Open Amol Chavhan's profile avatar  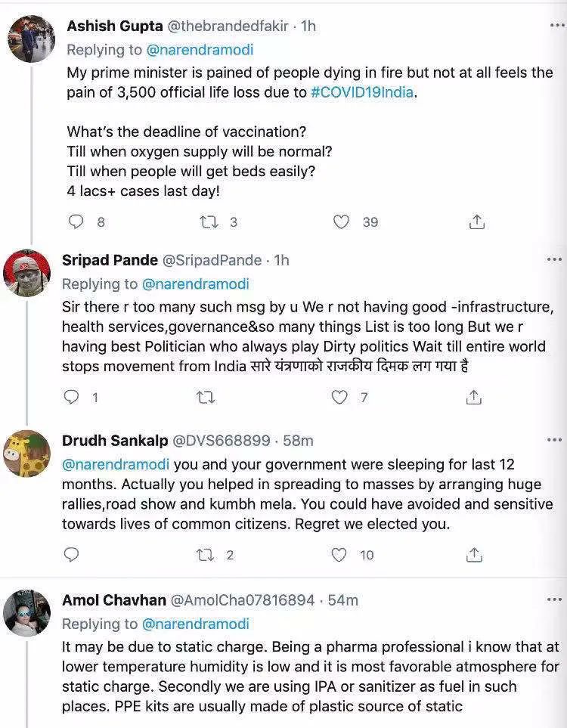click(27, 613)
